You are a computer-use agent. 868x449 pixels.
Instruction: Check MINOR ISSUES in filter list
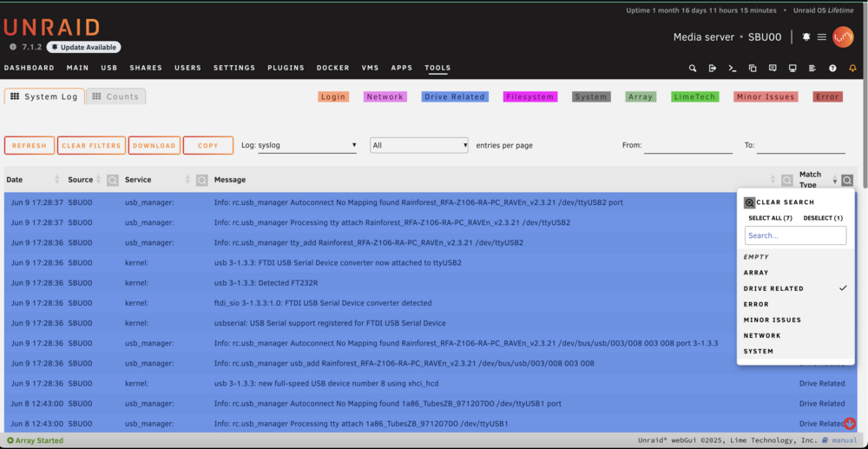795,320
